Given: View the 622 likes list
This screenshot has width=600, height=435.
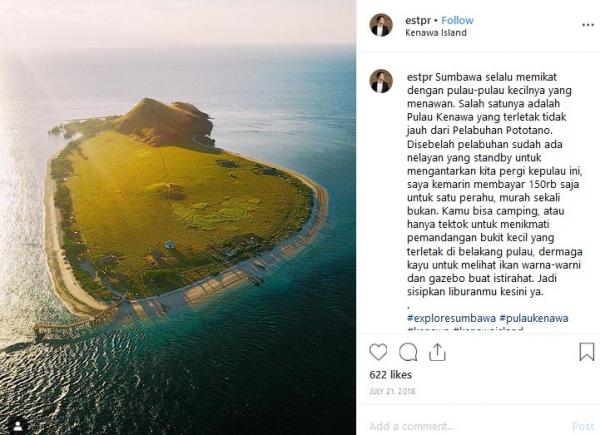Looking at the screenshot, I should 390,375.
